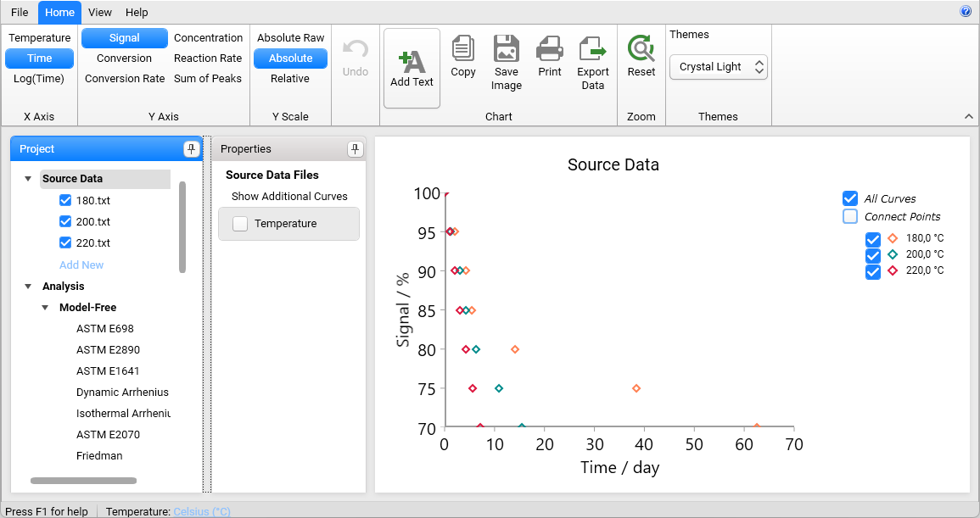Pin the Project panel
This screenshot has height=518, width=980.
[x=191, y=149]
